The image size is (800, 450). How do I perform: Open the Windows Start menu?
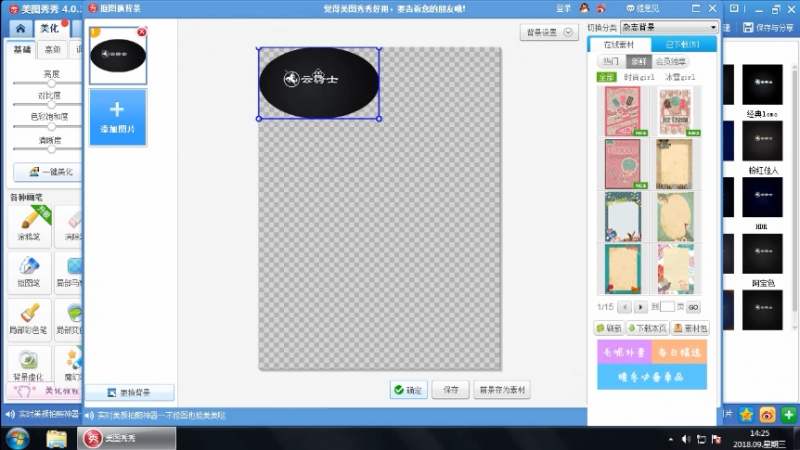click(x=18, y=438)
